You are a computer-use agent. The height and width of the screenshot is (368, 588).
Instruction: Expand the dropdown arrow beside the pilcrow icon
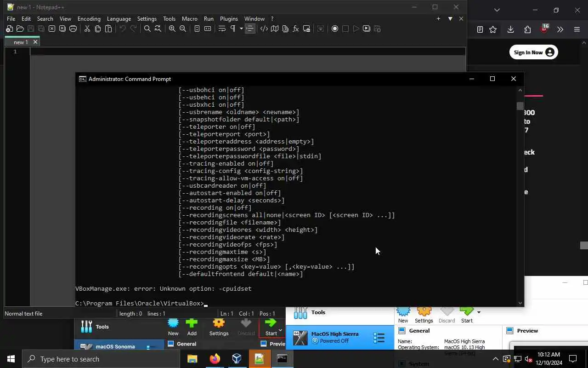point(241,29)
